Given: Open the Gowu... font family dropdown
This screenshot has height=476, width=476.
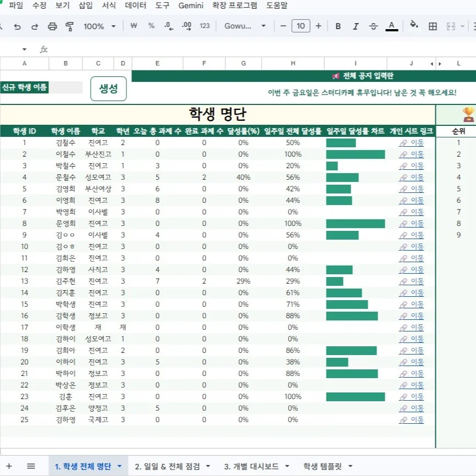Looking at the screenshot, I should [245, 26].
